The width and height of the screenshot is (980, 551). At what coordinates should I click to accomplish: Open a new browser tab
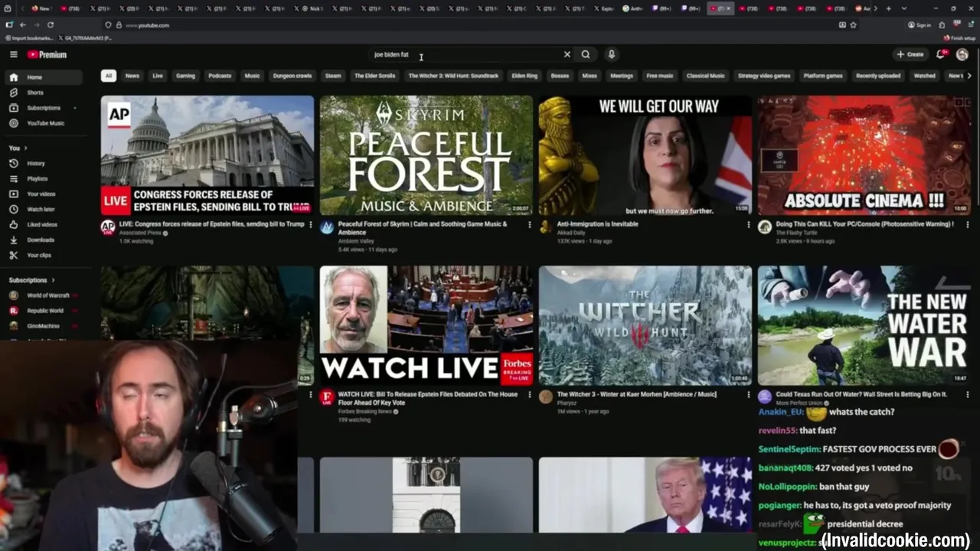point(888,8)
